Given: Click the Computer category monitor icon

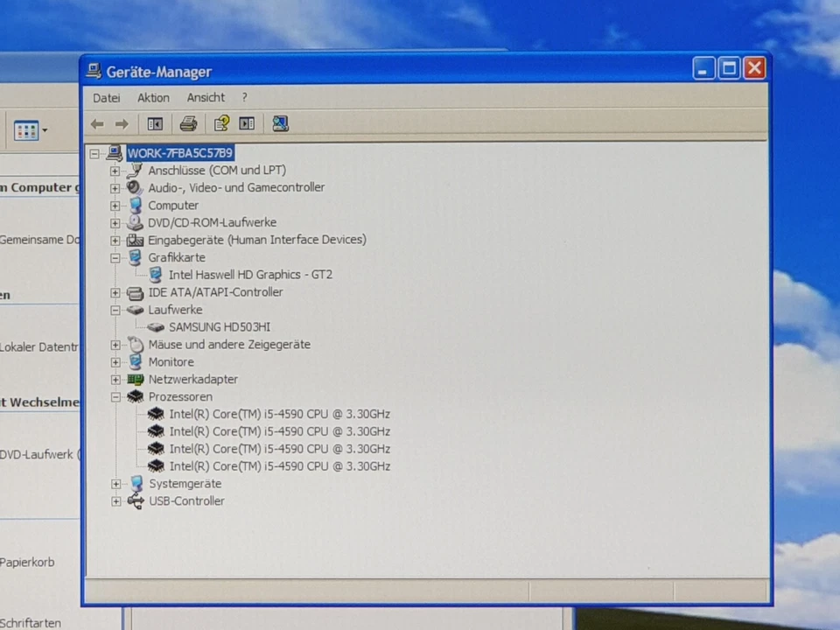Looking at the screenshot, I should coord(136,205).
